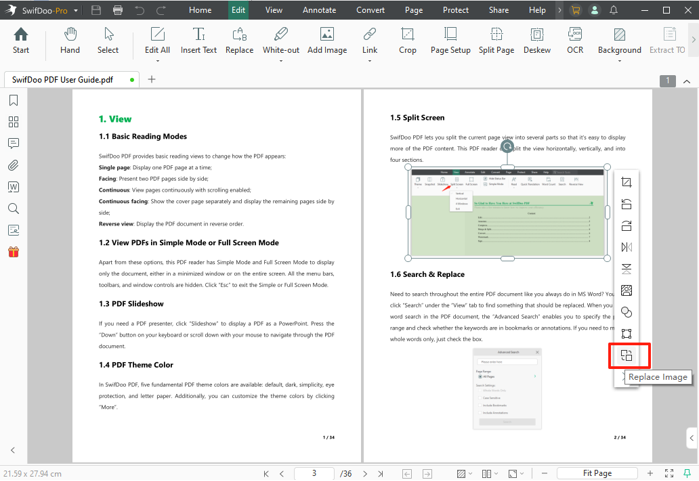Expand the Edit All dropdown arrow
The image size is (699, 481).
point(157,60)
